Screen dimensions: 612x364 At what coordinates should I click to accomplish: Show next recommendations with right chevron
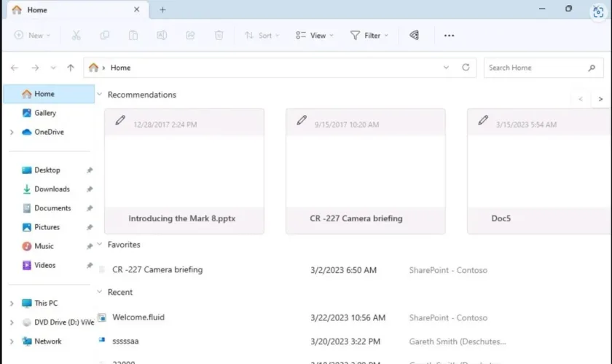600,99
